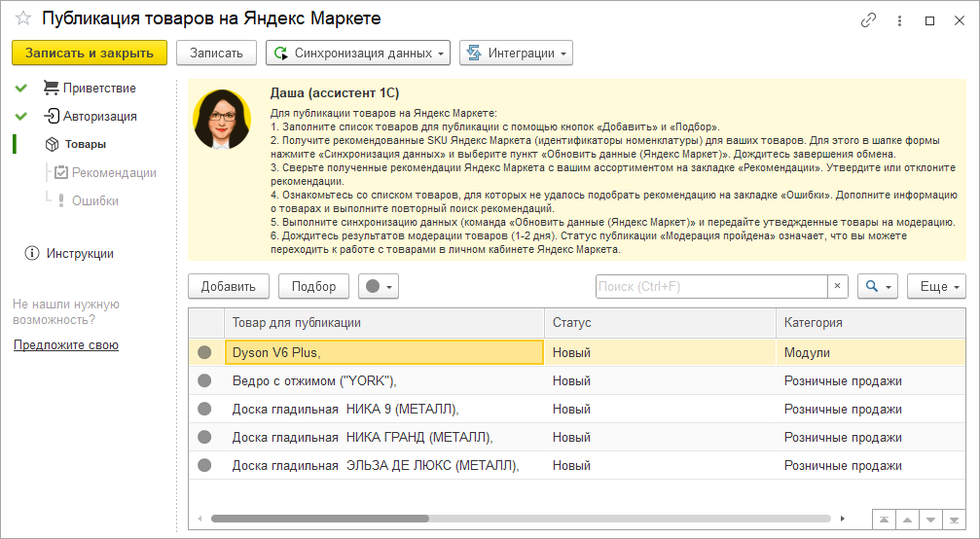The height and width of the screenshot is (539, 980).
Task: Click Записать и закрыть button
Action: click(x=90, y=54)
